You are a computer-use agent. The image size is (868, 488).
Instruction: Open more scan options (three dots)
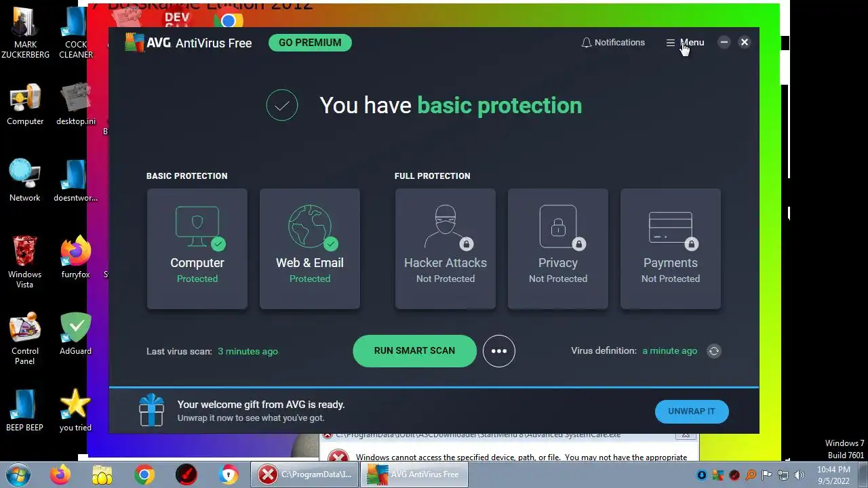[499, 351]
